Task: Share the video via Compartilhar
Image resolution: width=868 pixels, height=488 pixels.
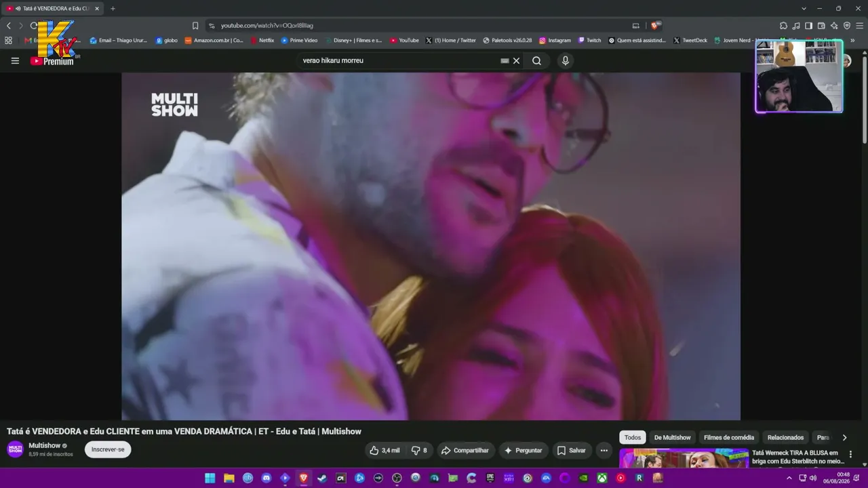Action: pyautogui.click(x=465, y=450)
